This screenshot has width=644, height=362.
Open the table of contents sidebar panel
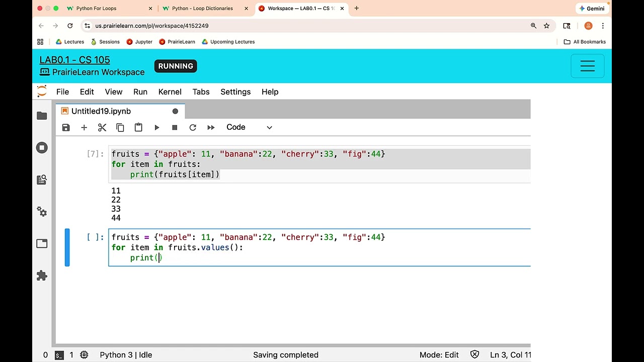[x=42, y=179]
